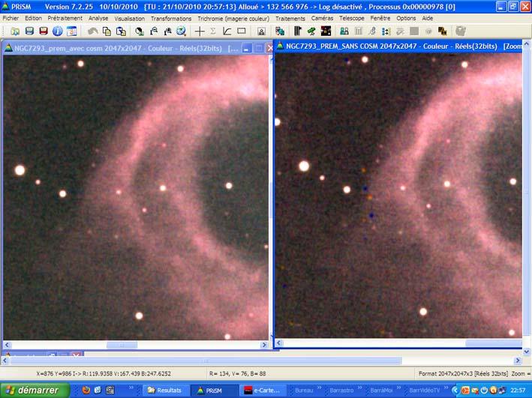Open the Visualisation menu

[x=130, y=18]
